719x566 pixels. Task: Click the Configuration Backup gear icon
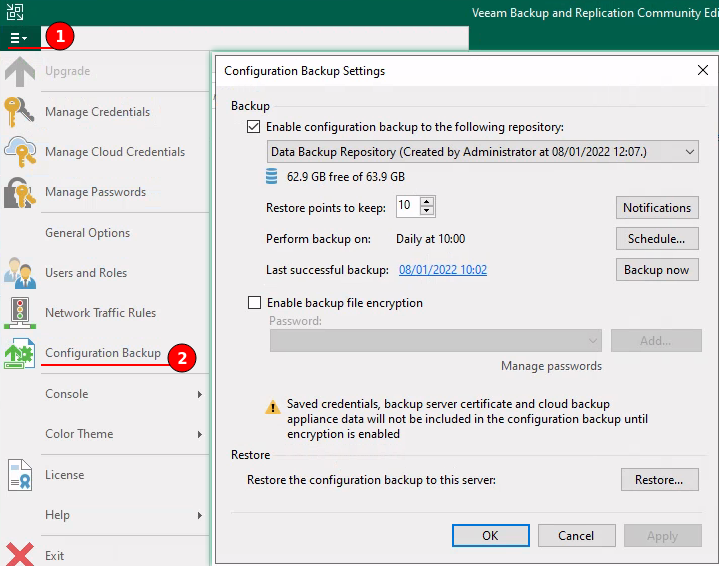(x=20, y=353)
